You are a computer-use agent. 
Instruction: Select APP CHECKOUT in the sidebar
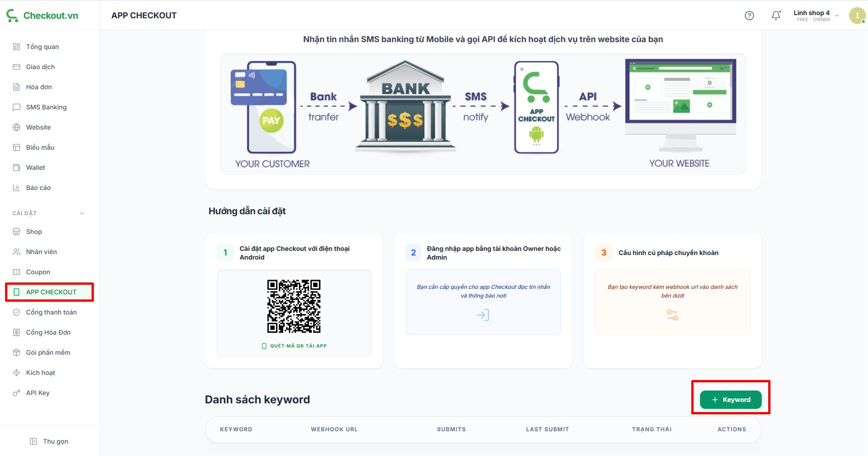pyautogui.click(x=51, y=292)
